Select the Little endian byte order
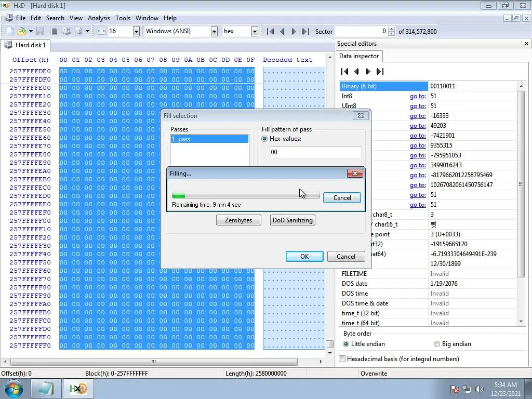Image resolution: width=532 pixels, height=399 pixels. tap(364, 344)
